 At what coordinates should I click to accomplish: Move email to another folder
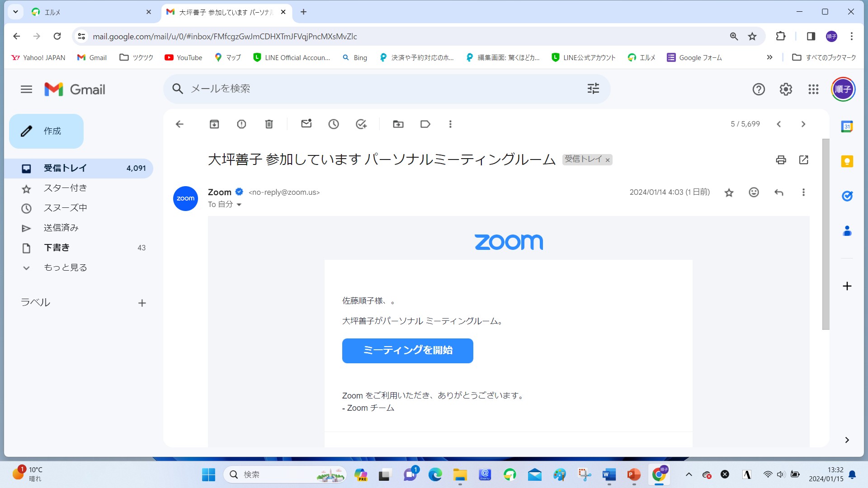tap(398, 124)
